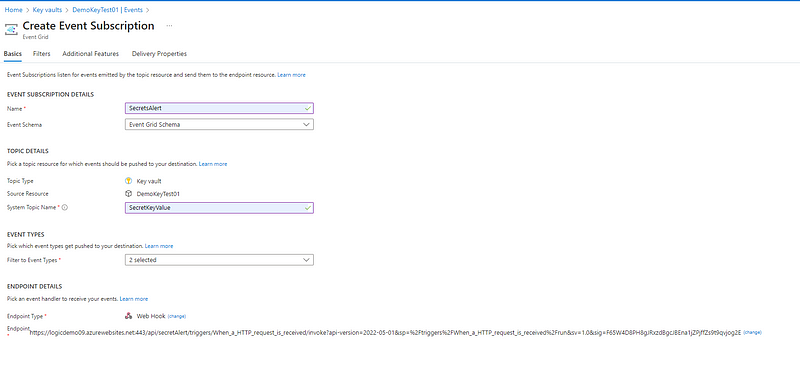Click Learn more under Event Types
800x368 pixels.
point(159,246)
